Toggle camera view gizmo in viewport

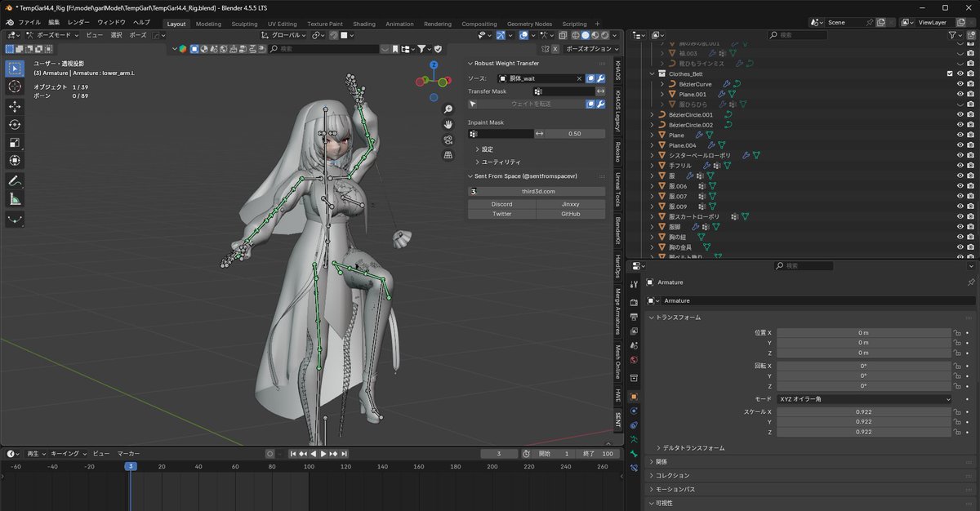click(448, 139)
